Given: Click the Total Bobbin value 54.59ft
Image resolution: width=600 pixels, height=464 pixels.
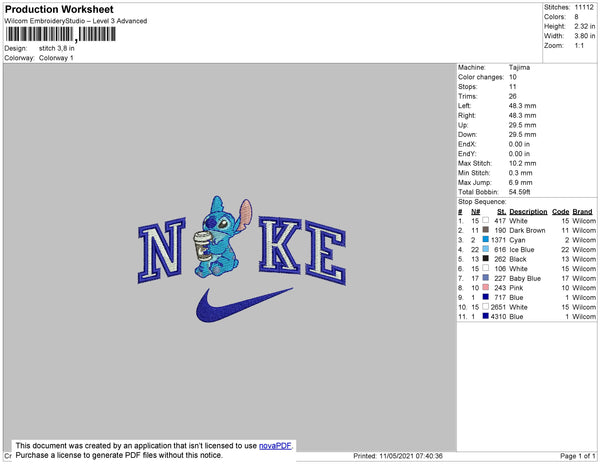Looking at the screenshot, I should (x=519, y=192).
